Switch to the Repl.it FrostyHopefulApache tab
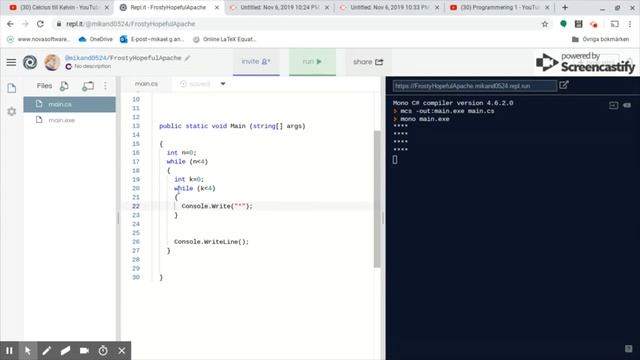Viewport: 640px width, 360px height. (x=168, y=7)
